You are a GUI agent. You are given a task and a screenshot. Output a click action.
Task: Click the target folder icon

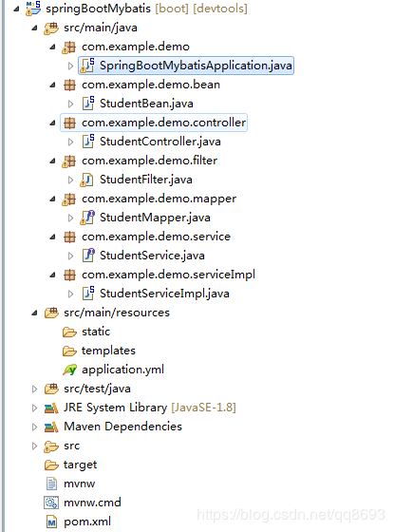coord(51,465)
